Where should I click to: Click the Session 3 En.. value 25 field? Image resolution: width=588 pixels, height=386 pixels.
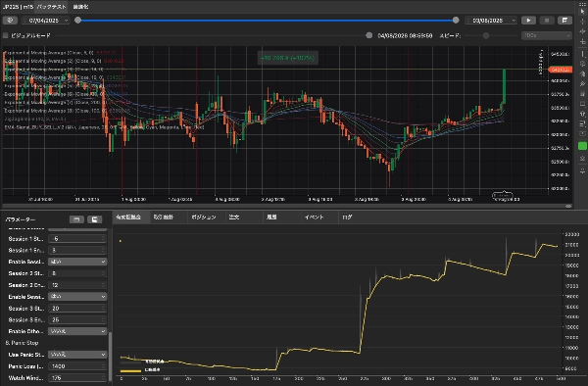click(x=77, y=319)
